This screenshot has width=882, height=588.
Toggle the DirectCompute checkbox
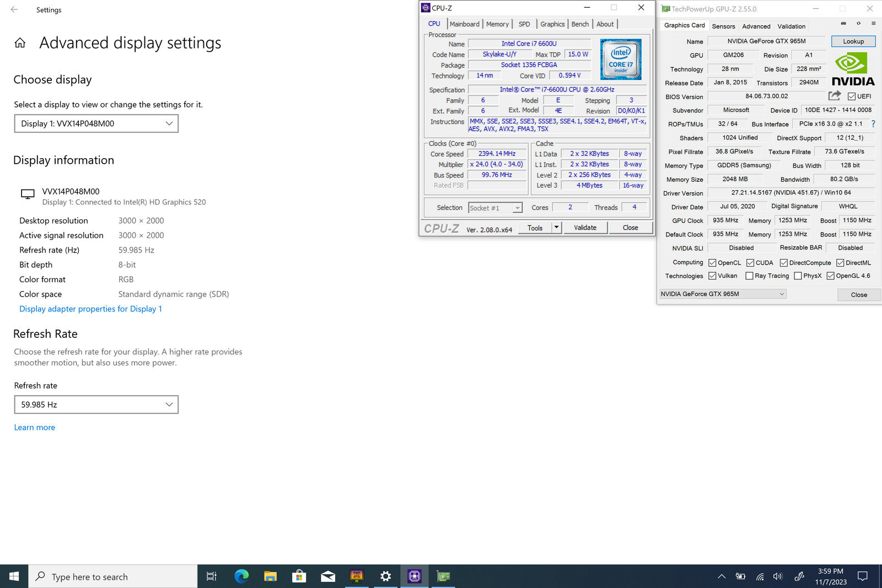pyautogui.click(x=783, y=263)
